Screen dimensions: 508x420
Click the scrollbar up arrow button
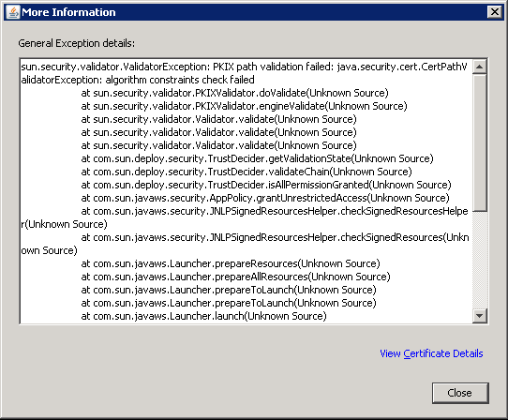[x=480, y=67]
